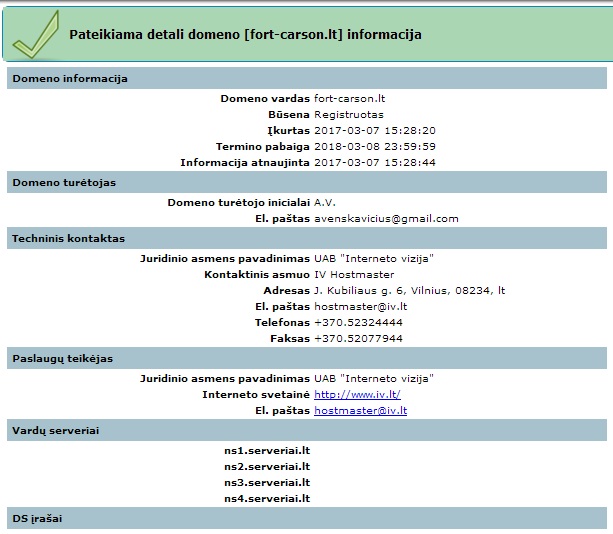
Task: Click the ns4.serveriai.lt name server entry
Action: 267,498
